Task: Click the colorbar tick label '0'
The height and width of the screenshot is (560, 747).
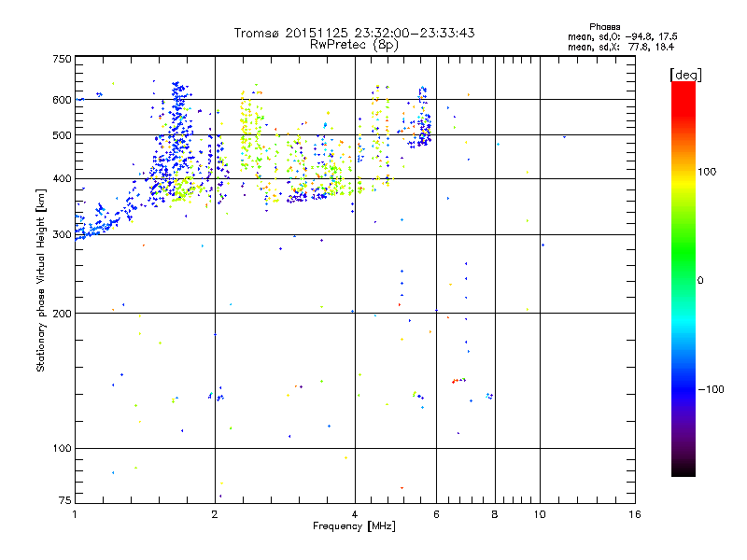Action: [x=700, y=281]
